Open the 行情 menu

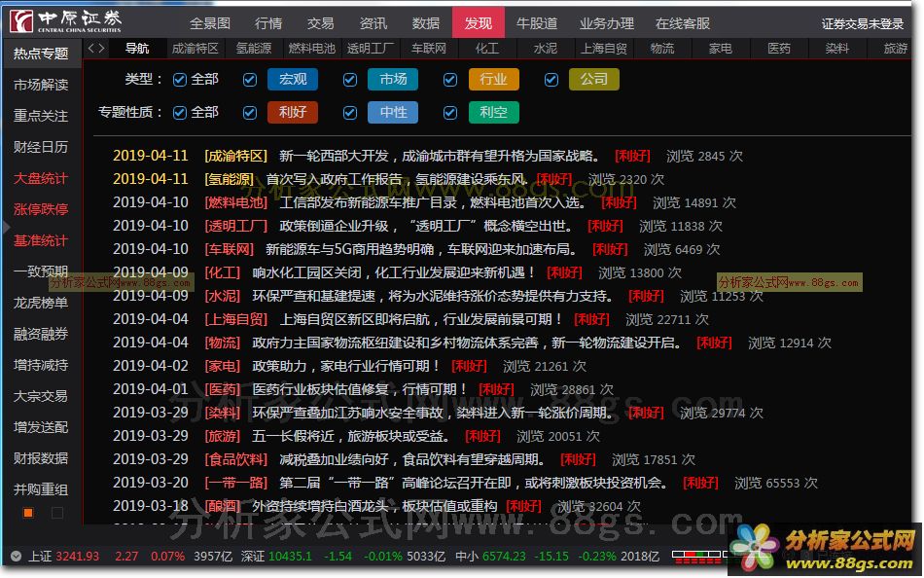tap(268, 23)
